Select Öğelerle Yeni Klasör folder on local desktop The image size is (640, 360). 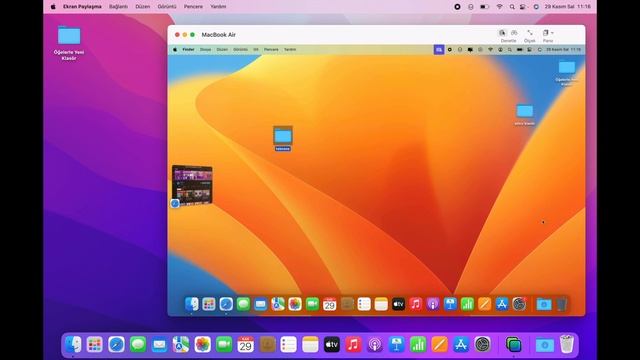[x=69, y=42]
